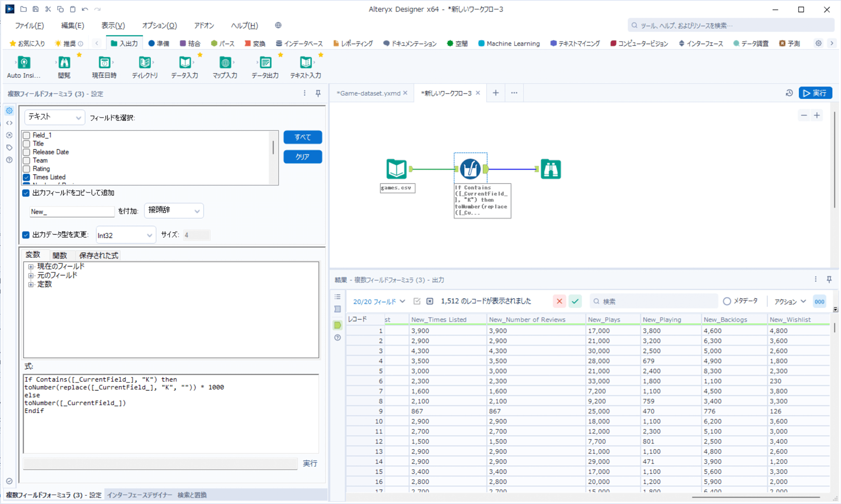Click the expression editor text area
841x504 pixels.
[171, 414]
